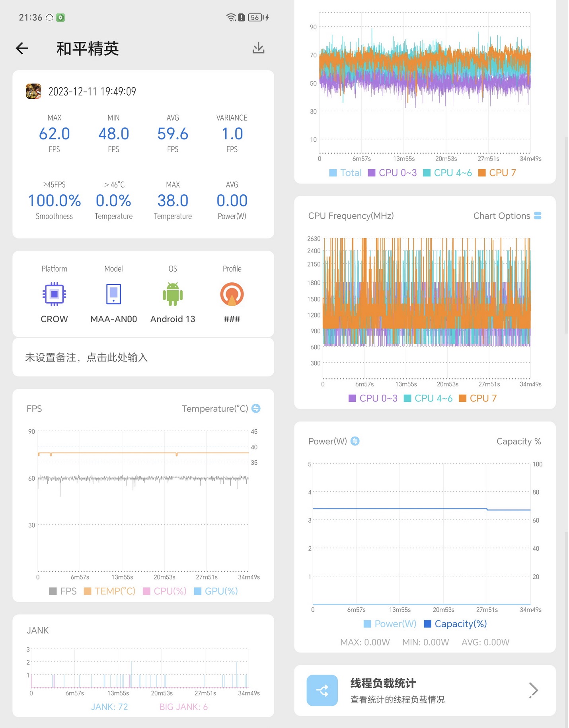569x728 pixels.
Task: Tap the 38.0 max Temperature value
Action: click(x=173, y=200)
